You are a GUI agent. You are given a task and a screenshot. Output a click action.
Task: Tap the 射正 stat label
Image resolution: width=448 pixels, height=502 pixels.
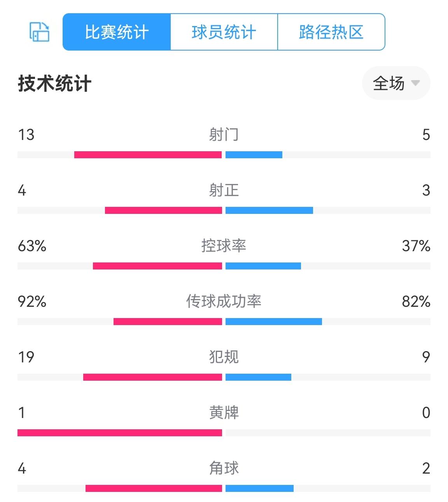pyautogui.click(x=224, y=190)
